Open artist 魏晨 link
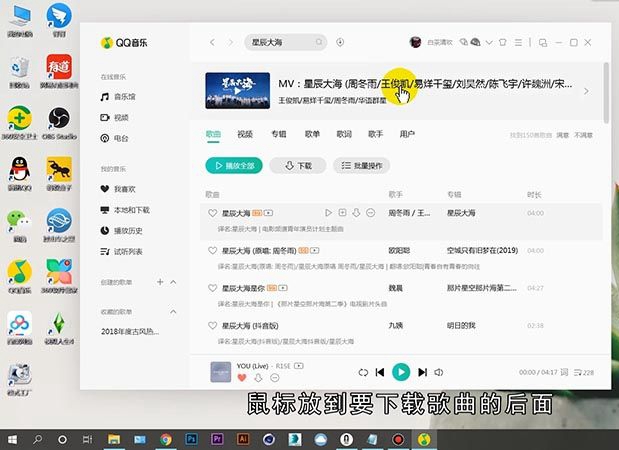619x450 pixels. [395, 288]
